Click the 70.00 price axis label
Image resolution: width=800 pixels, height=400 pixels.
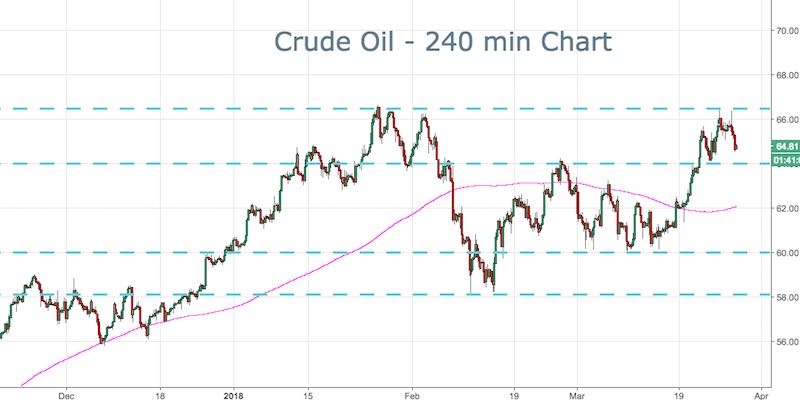pyautogui.click(x=783, y=30)
